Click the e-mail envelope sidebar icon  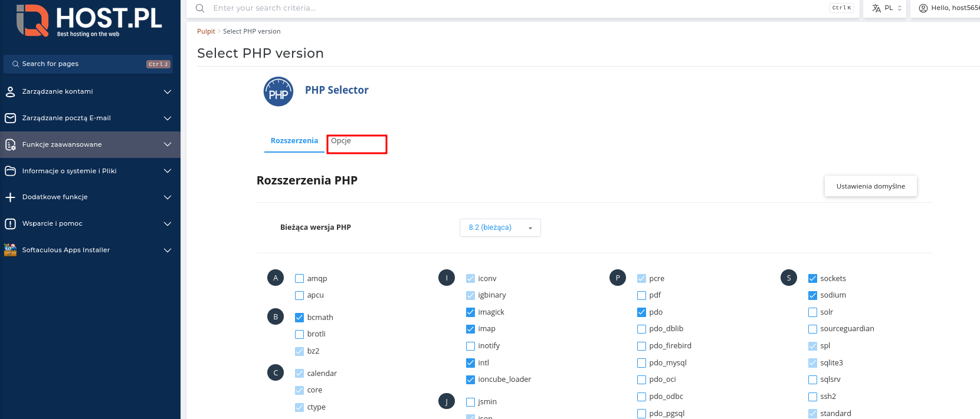pos(10,118)
